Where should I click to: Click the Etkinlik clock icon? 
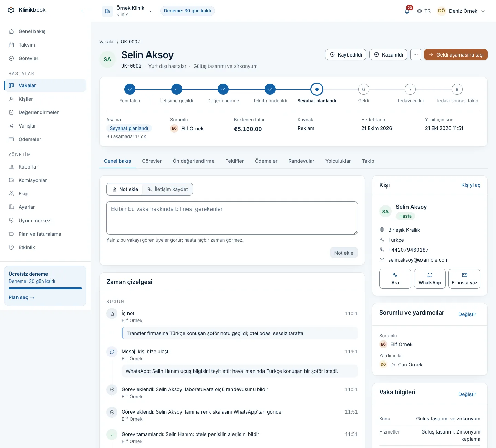(x=11, y=247)
